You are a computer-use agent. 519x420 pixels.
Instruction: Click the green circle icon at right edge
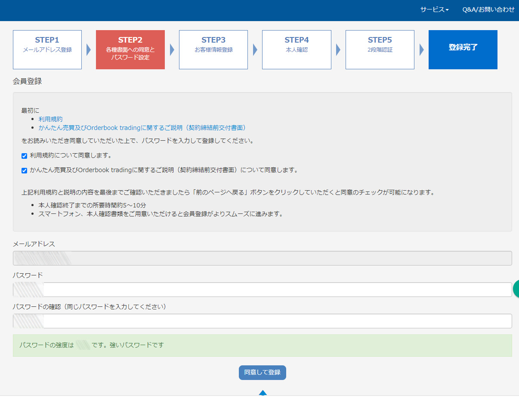coord(516,289)
